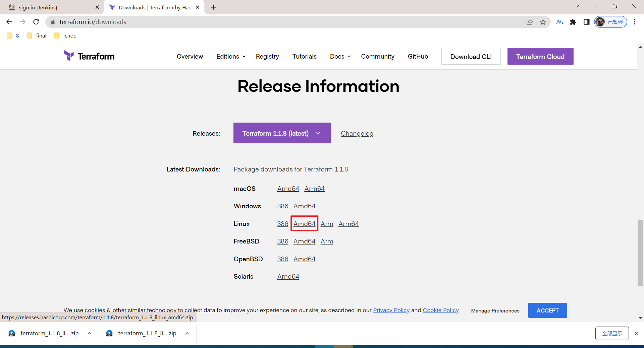Click scrollbar up arrow

pyautogui.click(x=640, y=47)
